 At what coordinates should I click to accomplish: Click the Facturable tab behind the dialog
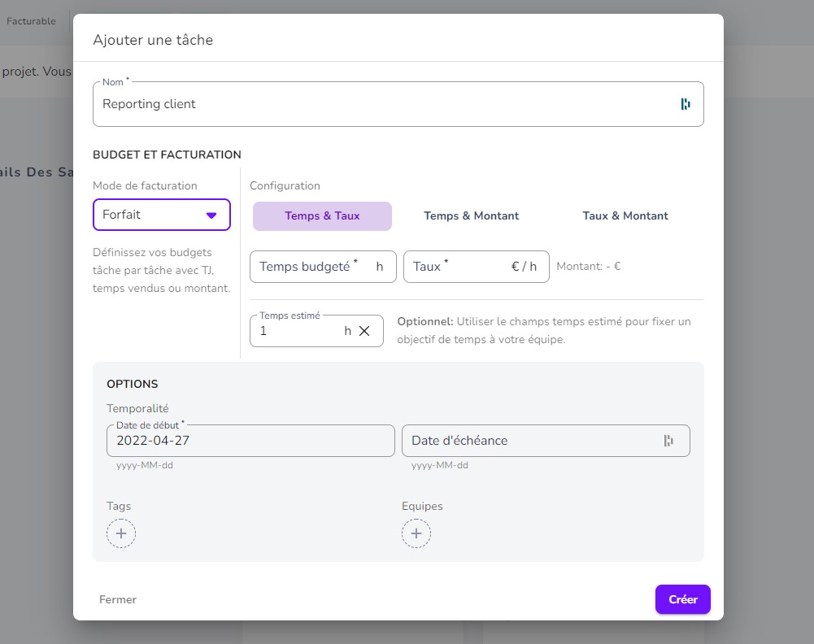click(31, 22)
